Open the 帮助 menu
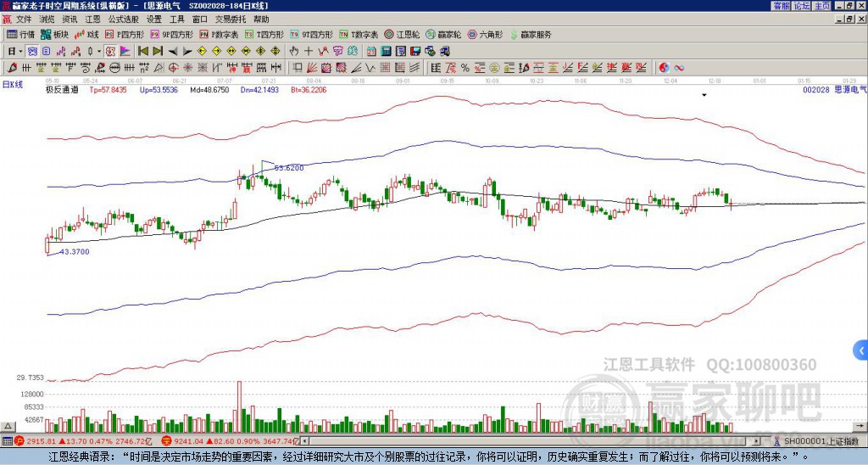Screen dimensions: 868x465 261,20
